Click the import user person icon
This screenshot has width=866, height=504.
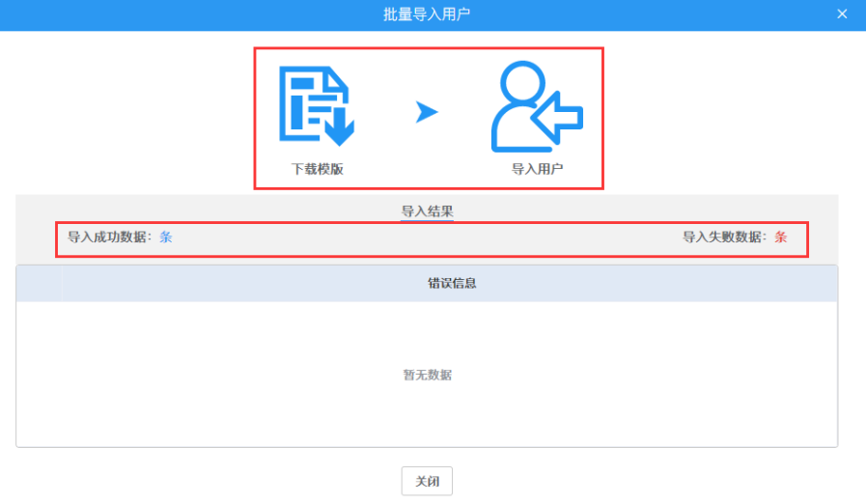click(x=537, y=106)
